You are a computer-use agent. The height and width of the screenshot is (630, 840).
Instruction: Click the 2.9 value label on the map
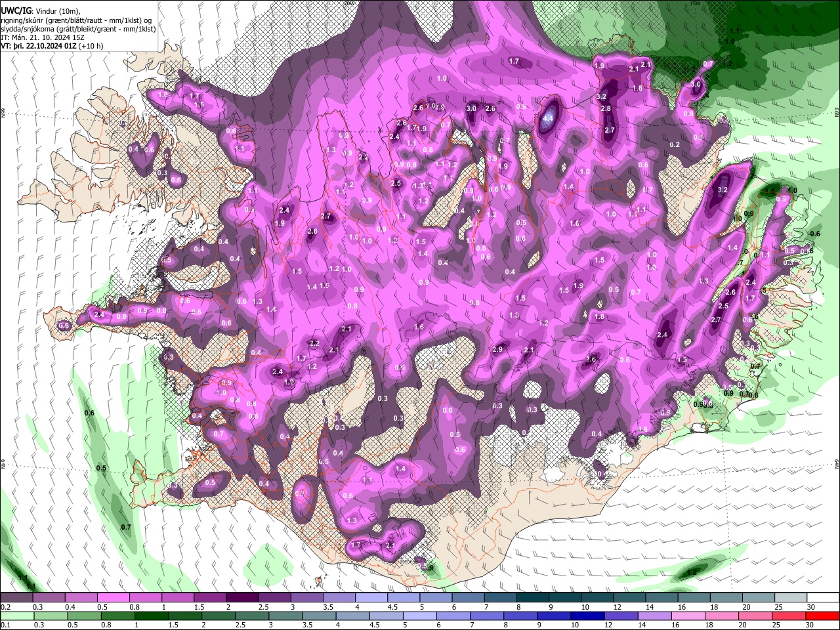497,349
